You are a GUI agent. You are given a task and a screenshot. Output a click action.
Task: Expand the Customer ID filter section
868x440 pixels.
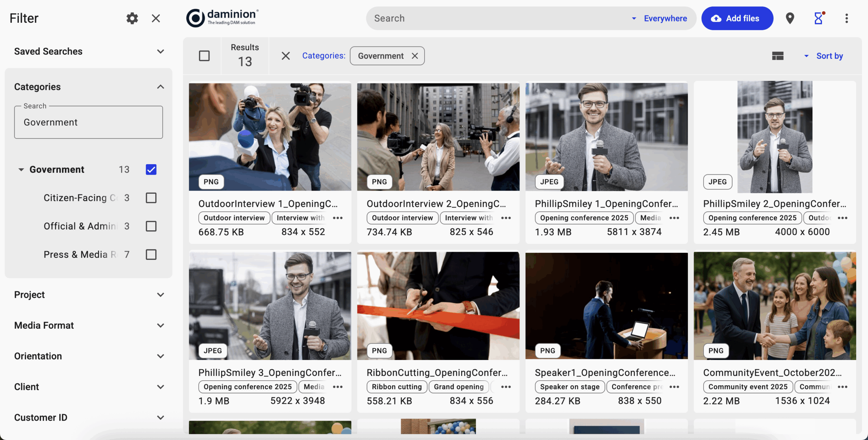point(161,417)
